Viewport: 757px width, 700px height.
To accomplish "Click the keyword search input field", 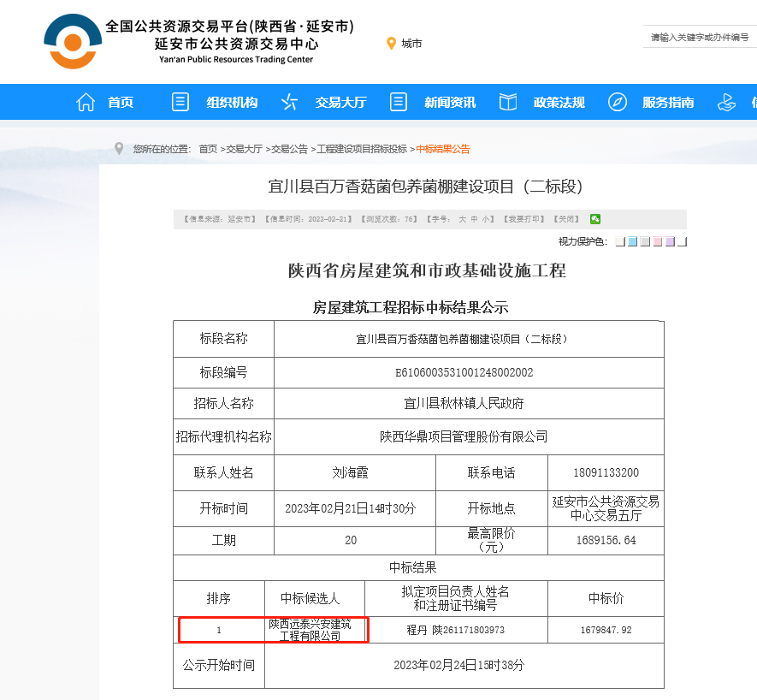I will (x=698, y=38).
